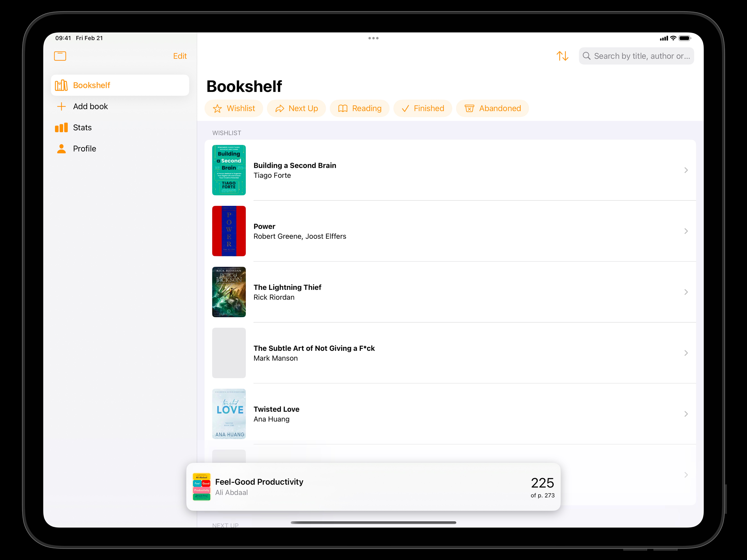
Task: Click the bar chart Stats icon
Action: (x=61, y=128)
